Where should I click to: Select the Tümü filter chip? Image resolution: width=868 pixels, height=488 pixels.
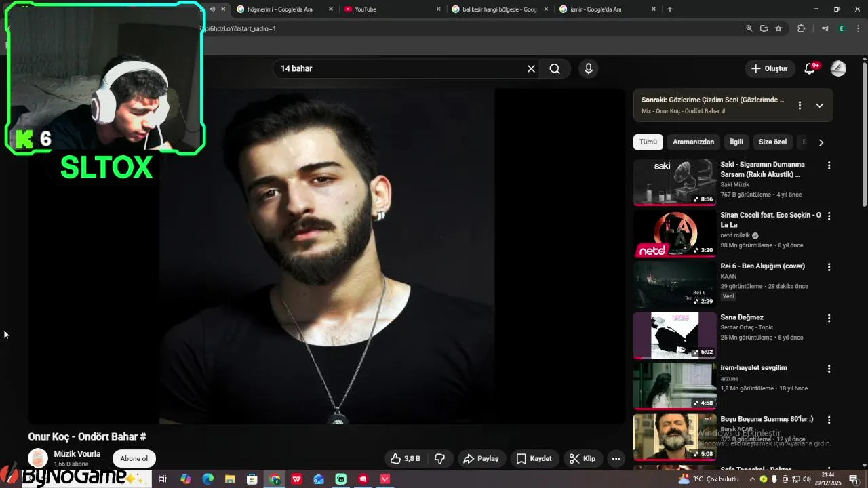point(648,142)
